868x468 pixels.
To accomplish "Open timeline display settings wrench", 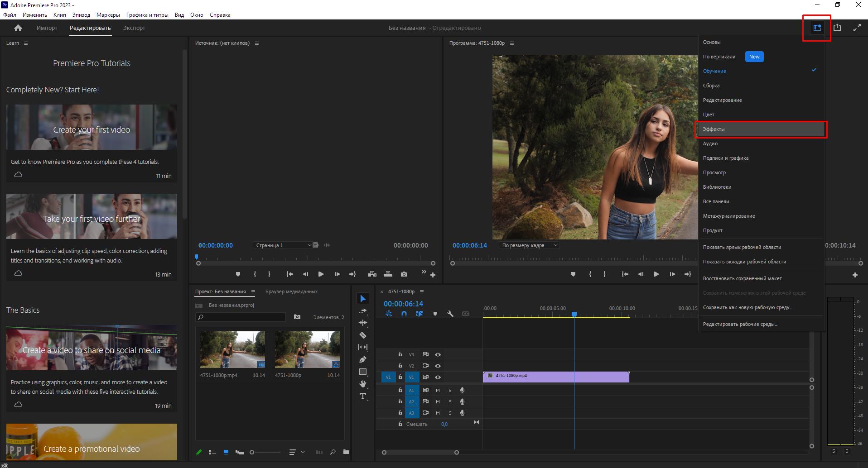I will (x=450, y=314).
